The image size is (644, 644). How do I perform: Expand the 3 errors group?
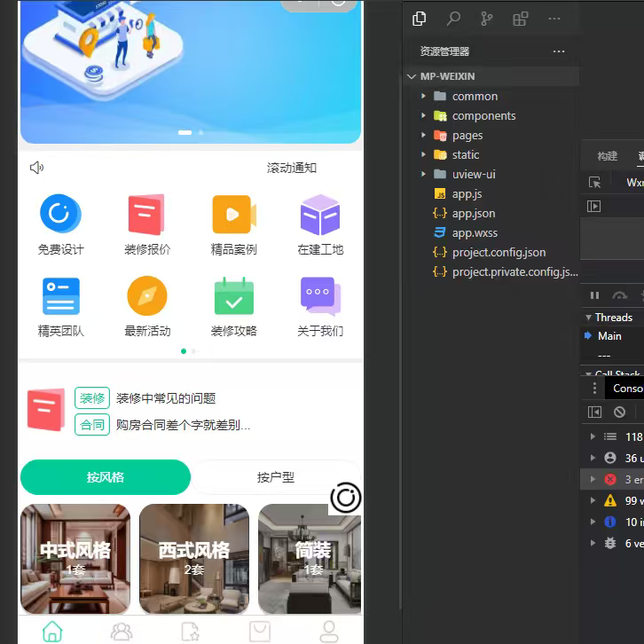click(593, 479)
